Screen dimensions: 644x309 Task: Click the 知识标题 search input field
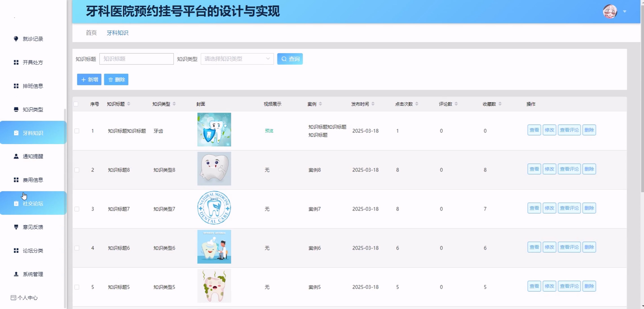(x=136, y=59)
